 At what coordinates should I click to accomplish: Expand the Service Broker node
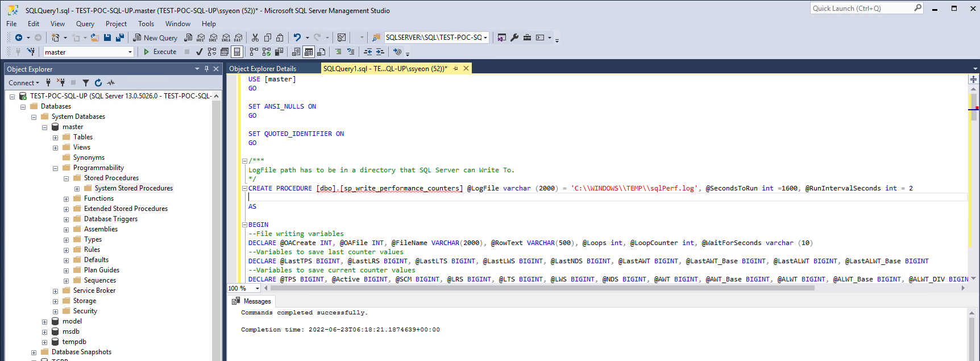(x=55, y=291)
